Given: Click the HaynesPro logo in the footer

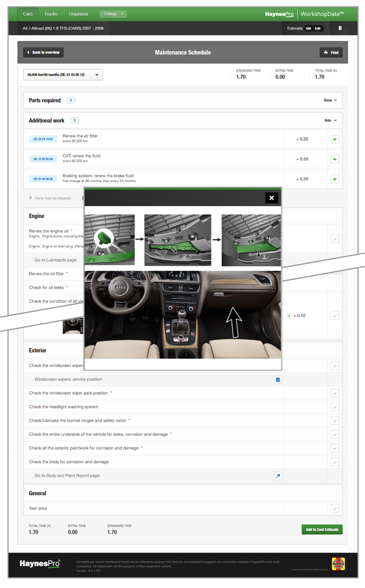Looking at the screenshot, I should (40, 564).
